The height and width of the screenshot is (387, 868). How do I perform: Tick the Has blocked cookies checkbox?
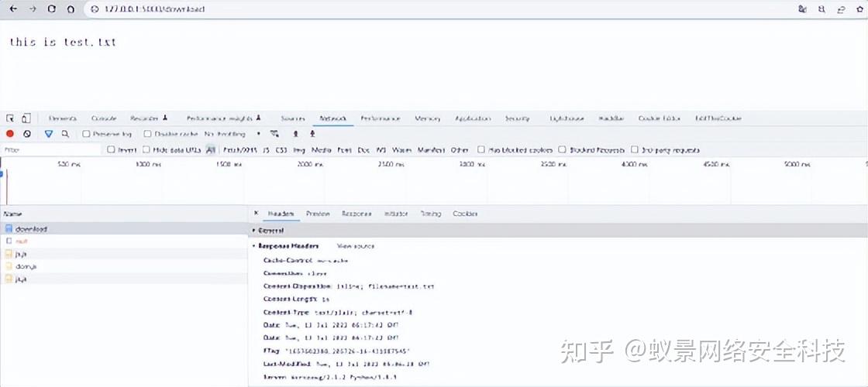pos(481,149)
